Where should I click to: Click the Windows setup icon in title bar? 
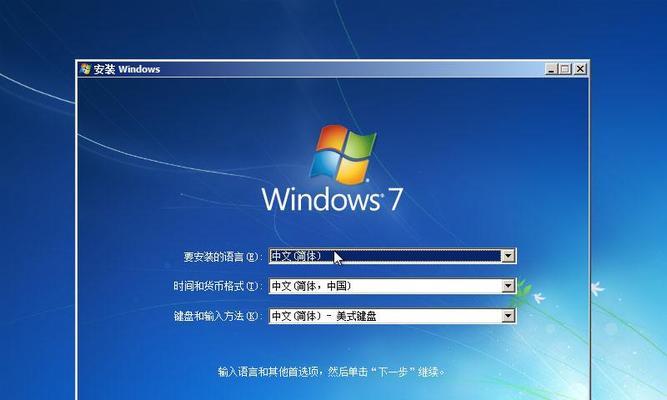86,69
